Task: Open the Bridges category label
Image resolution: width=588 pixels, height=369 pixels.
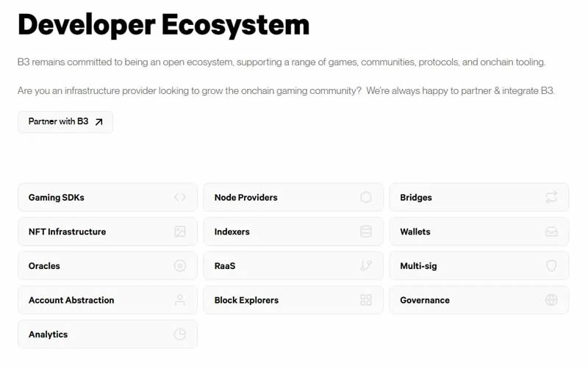Action: (x=416, y=198)
